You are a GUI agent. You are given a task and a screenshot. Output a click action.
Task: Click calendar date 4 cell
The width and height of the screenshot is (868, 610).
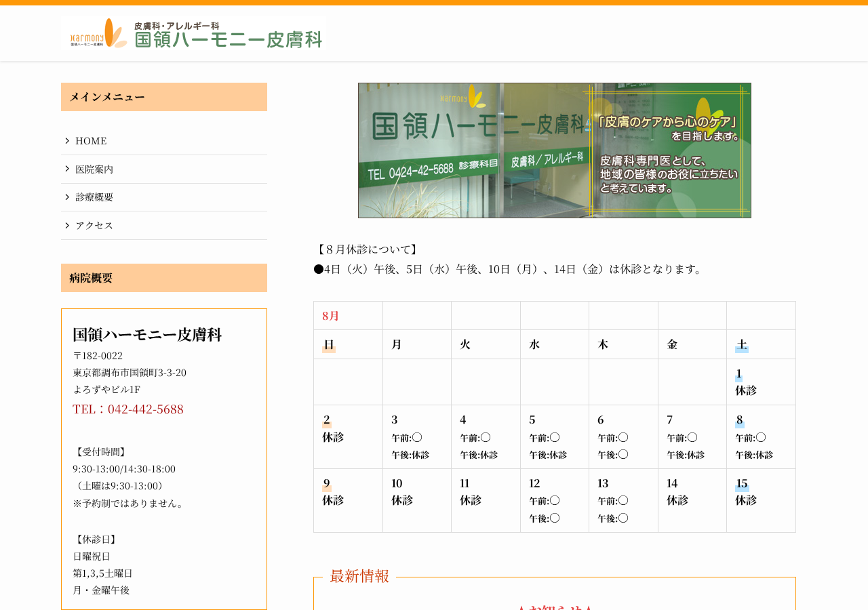[x=486, y=437]
